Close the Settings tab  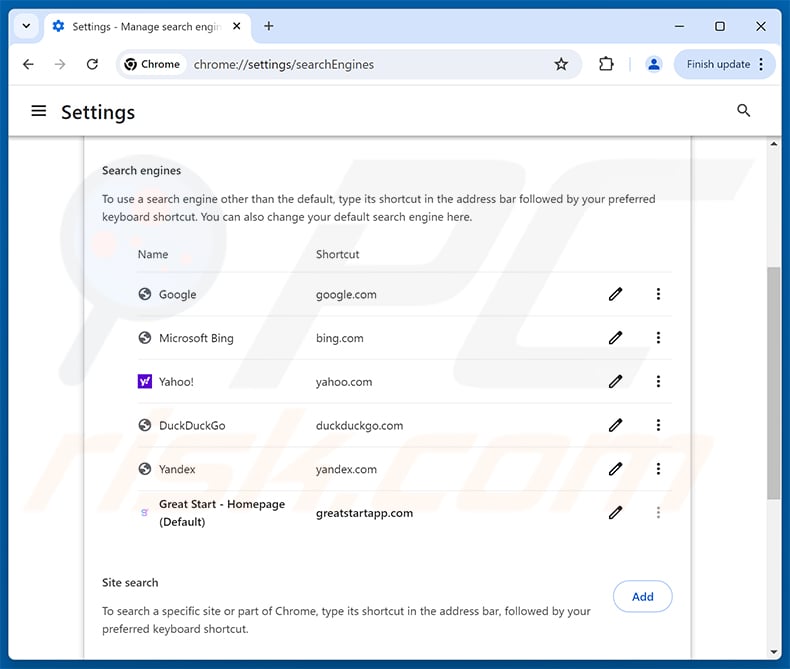point(236,26)
